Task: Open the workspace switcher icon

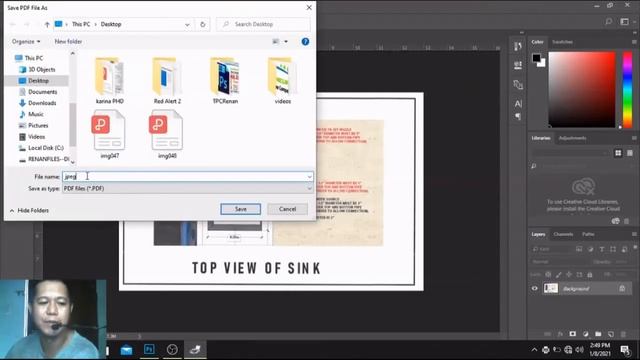Action: pos(624,22)
